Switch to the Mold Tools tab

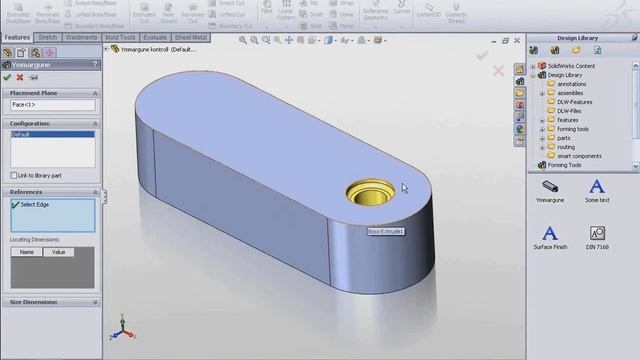[x=120, y=37]
